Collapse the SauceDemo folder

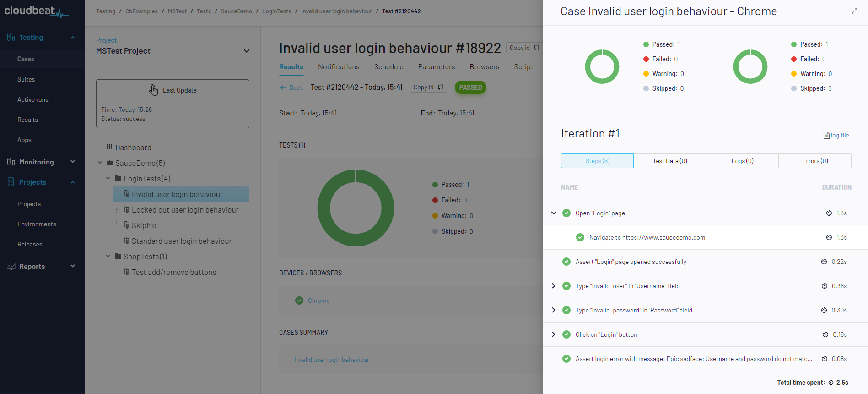click(100, 163)
